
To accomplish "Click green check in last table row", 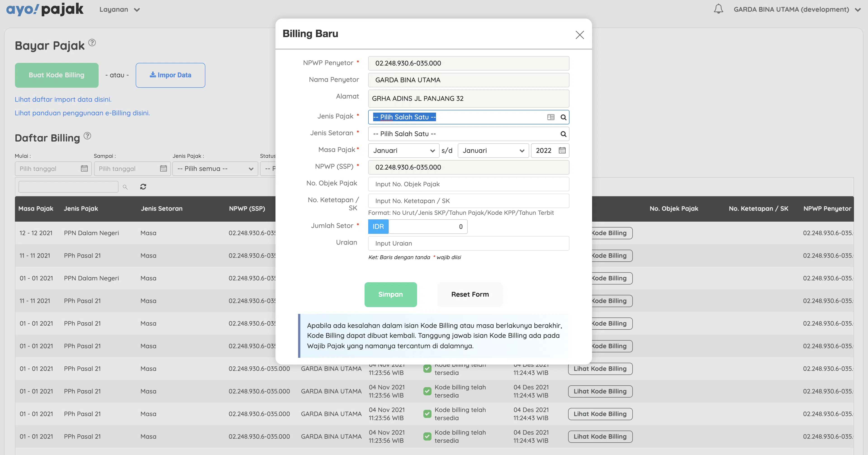I will pos(427,436).
